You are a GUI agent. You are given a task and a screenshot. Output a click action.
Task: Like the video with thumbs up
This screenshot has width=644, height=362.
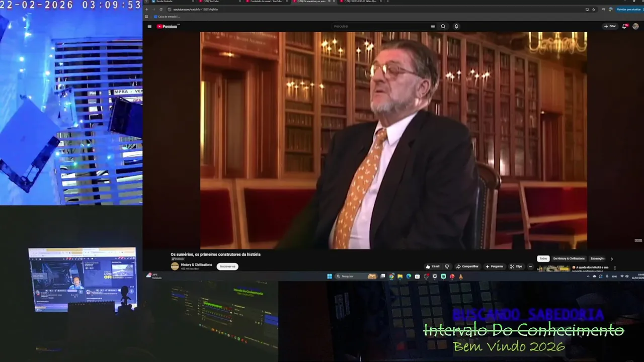[x=432, y=266]
